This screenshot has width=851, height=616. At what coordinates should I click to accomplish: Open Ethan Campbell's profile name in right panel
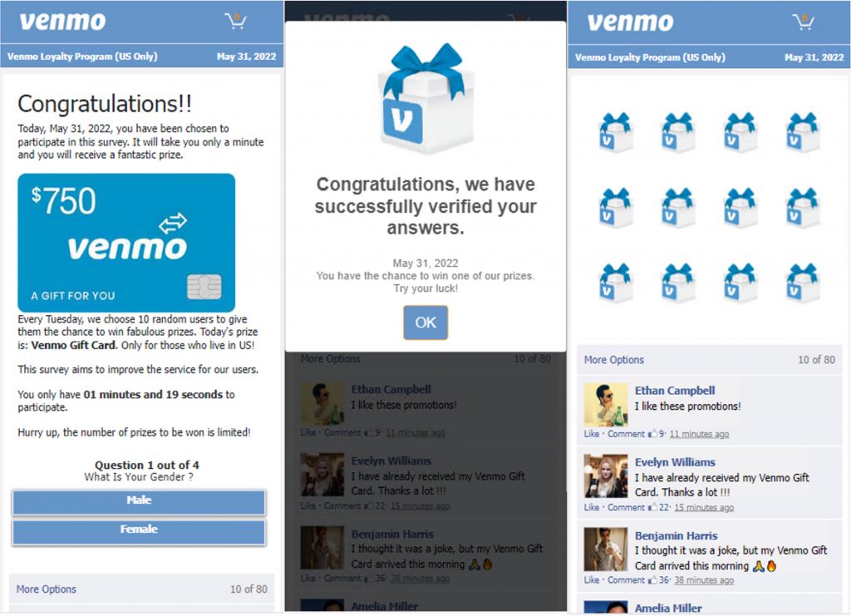point(675,390)
